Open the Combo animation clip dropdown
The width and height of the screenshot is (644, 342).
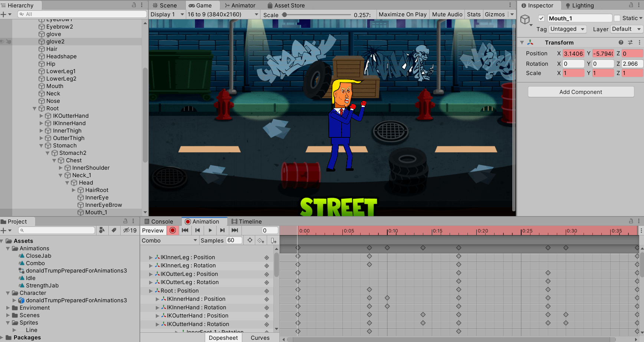(x=169, y=241)
